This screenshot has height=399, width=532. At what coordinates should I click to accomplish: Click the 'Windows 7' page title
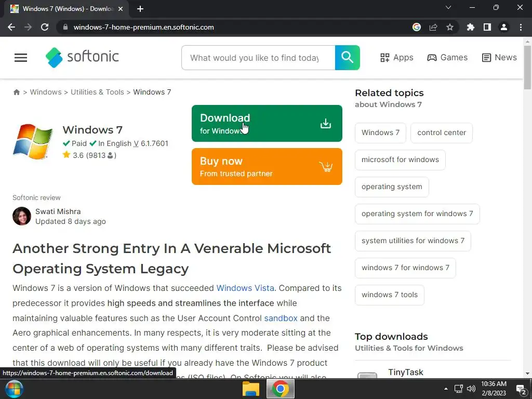coord(92,130)
